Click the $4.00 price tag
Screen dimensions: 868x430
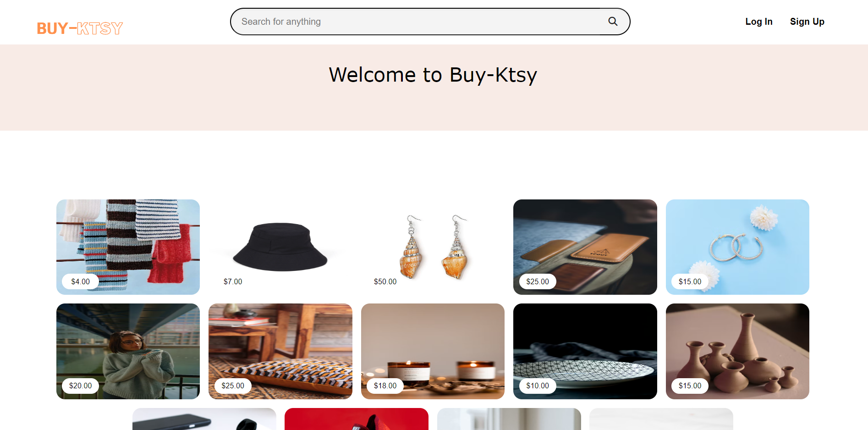[x=81, y=281]
